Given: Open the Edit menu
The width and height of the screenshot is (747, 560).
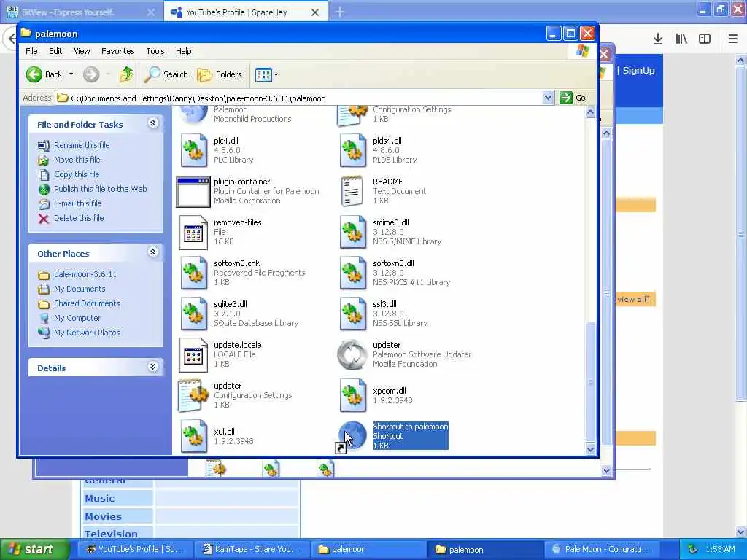Looking at the screenshot, I should 55,51.
